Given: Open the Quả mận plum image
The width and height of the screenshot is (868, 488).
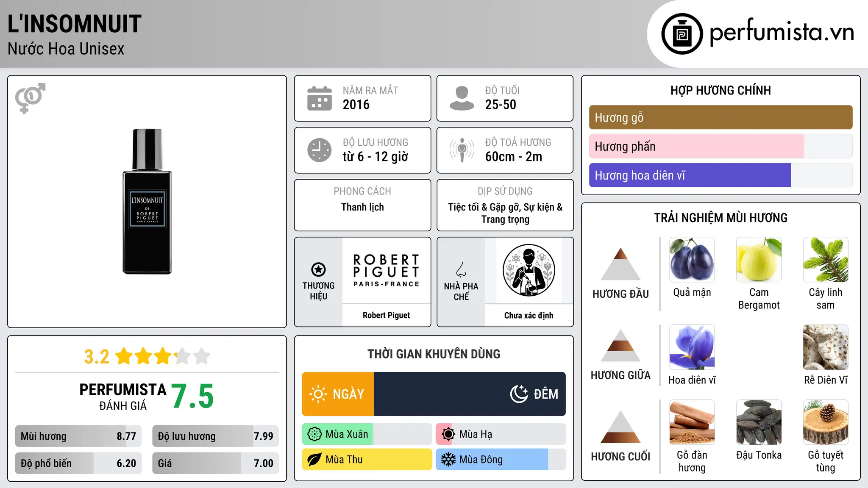Looking at the screenshot, I should tap(692, 259).
